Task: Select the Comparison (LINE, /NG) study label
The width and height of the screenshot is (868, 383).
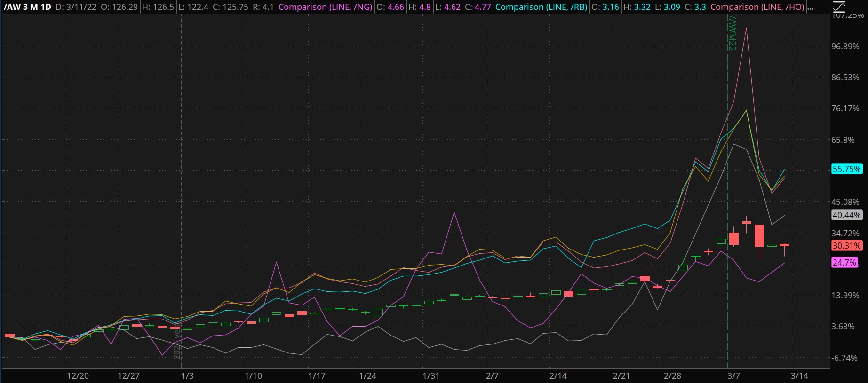Action: point(325,7)
